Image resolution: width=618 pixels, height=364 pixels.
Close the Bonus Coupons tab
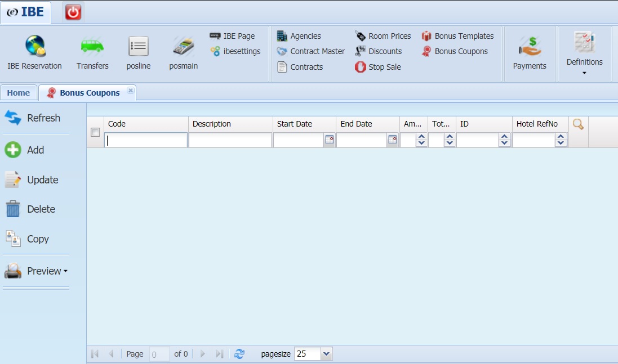pos(131,91)
